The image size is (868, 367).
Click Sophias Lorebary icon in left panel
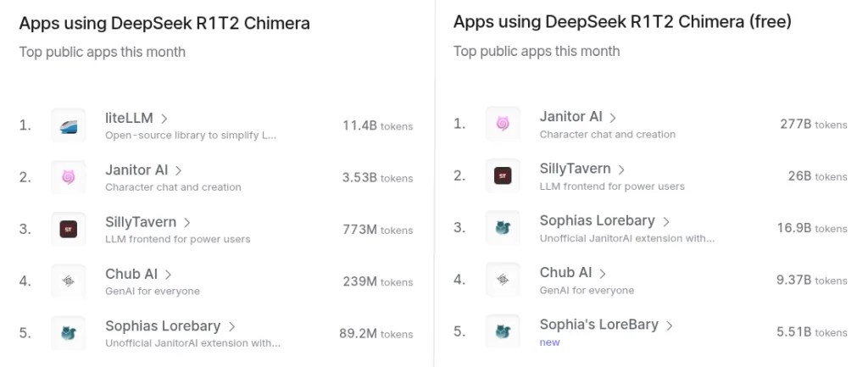point(68,333)
